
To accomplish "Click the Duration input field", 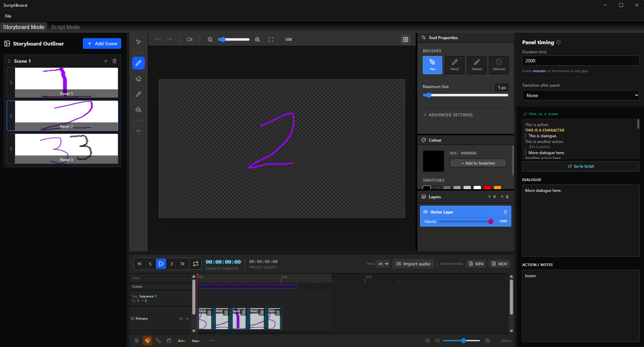I will [581, 61].
